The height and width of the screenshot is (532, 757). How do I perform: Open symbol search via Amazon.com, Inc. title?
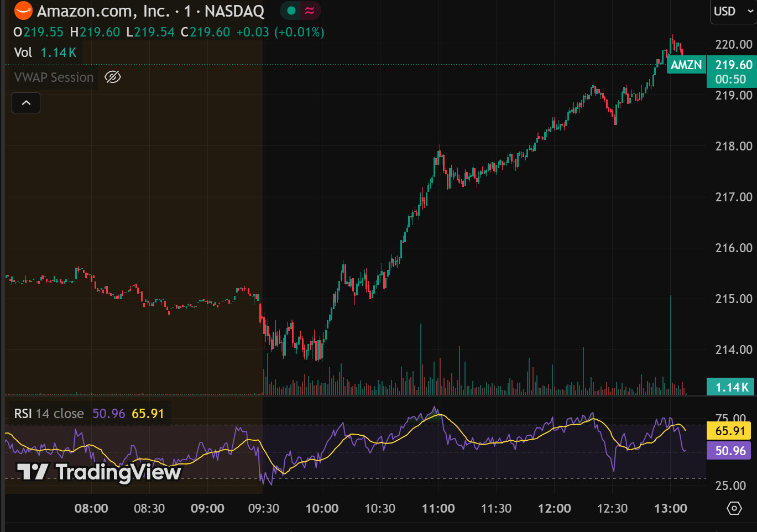(x=103, y=11)
